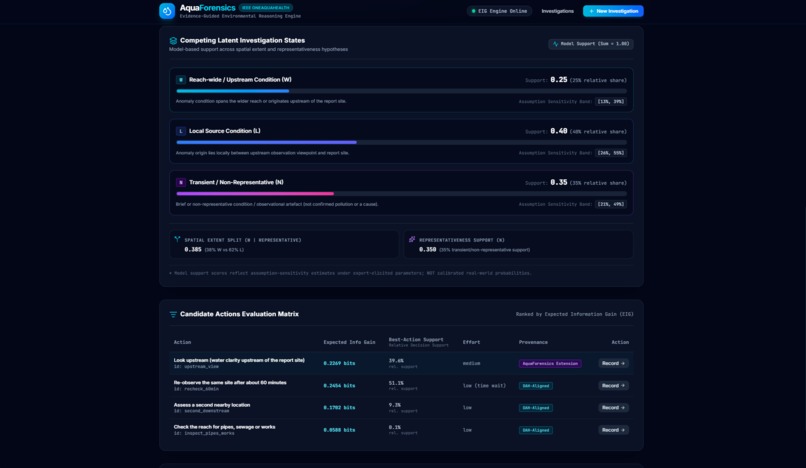The width and height of the screenshot is (806, 468).
Task: Click the W badge icon for Reach-wide condition
Action: pyautogui.click(x=181, y=80)
